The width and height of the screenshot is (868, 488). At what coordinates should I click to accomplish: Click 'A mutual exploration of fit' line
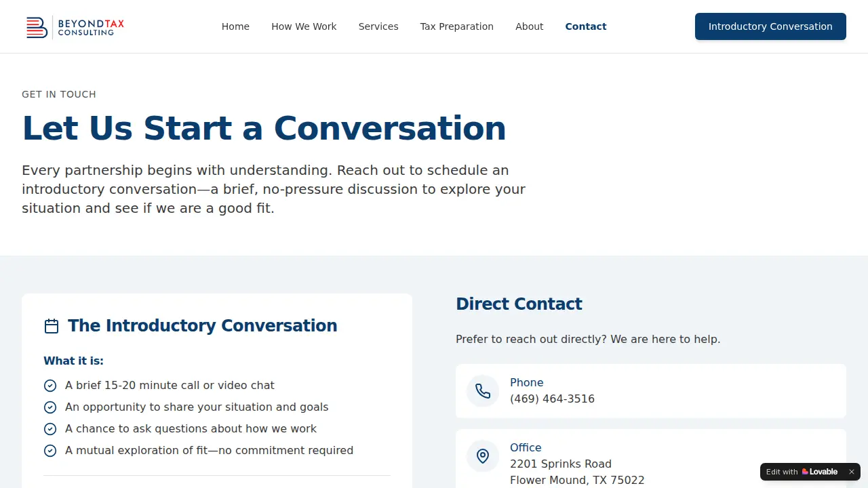click(209, 451)
